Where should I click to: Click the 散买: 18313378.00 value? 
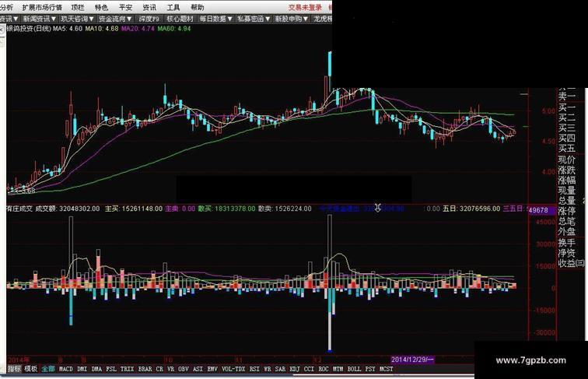[x=226, y=209]
